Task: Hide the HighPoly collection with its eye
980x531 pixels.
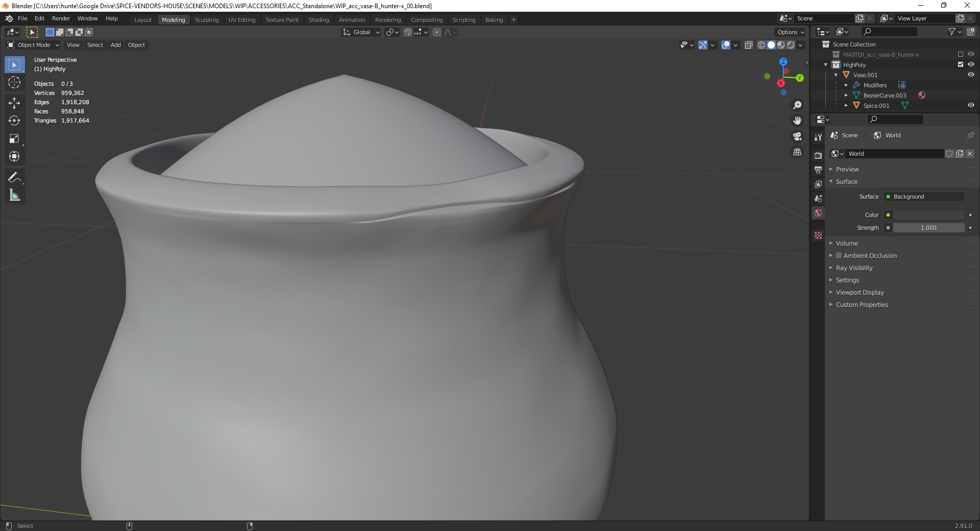Action: coord(971,65)
